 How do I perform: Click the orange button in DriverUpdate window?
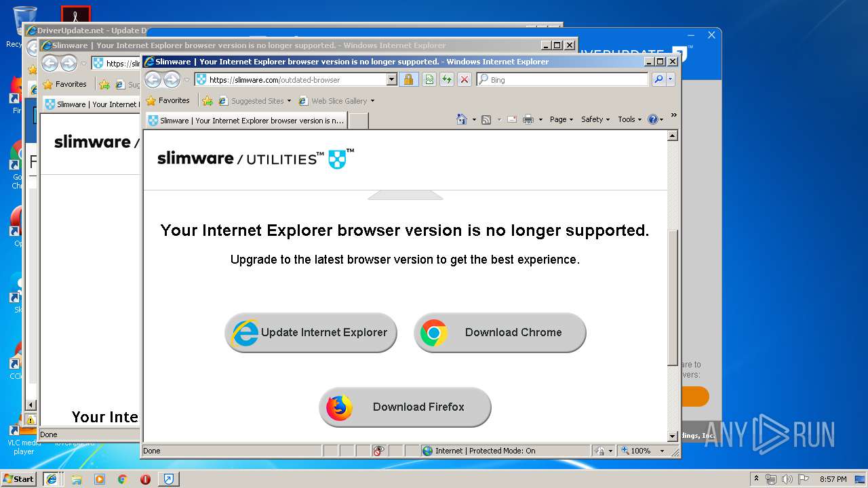coord(695,396)
